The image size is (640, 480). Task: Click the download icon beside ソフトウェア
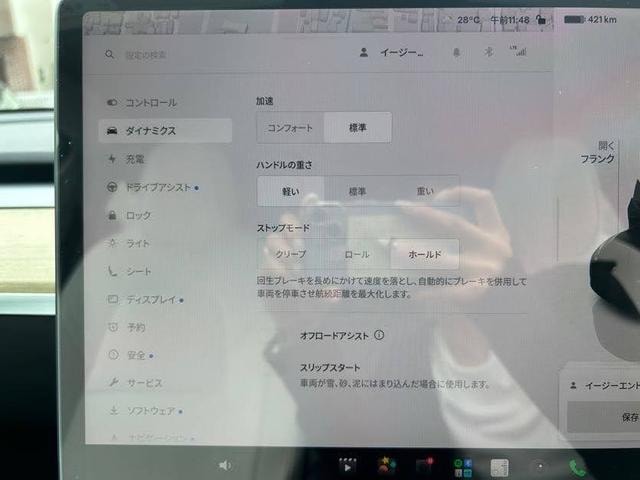pos(114,410)
